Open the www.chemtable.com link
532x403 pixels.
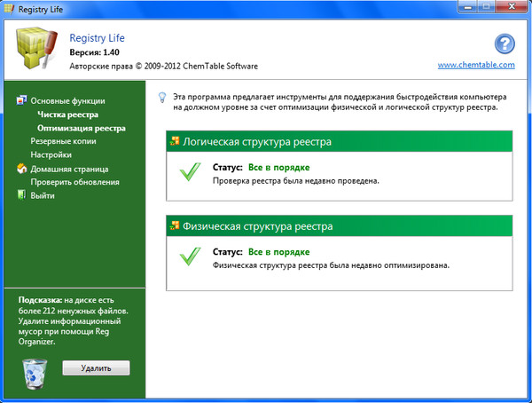(x=477, y=66)
